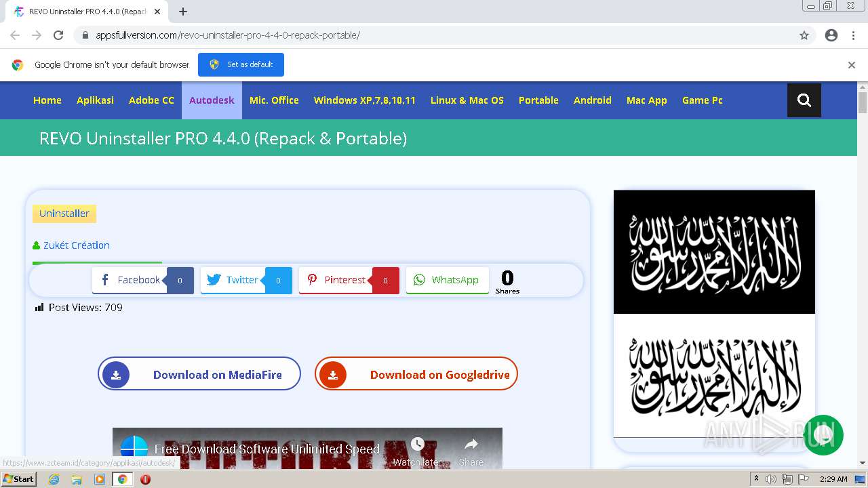
Task: Reload the page with refresh icon
Action: pyautogui.click(x=58, y=35)
